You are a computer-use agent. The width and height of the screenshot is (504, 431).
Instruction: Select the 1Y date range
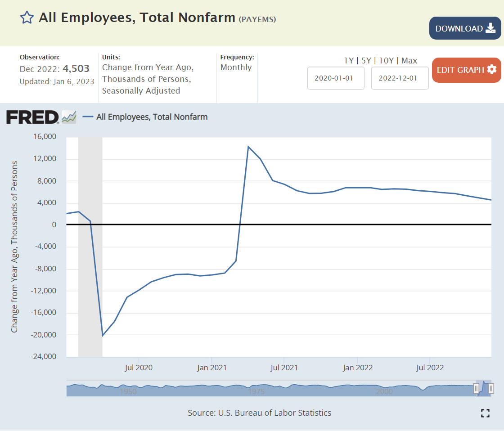click(348, 60)
